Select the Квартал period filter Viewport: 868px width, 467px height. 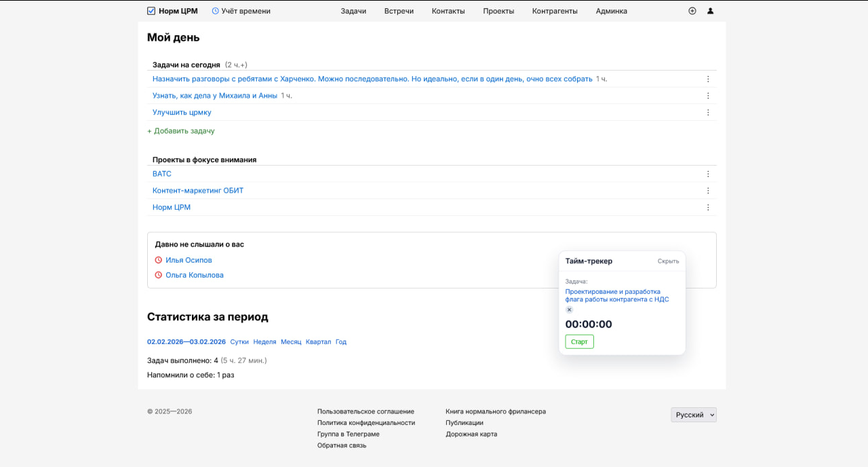[x=318, y=342]
